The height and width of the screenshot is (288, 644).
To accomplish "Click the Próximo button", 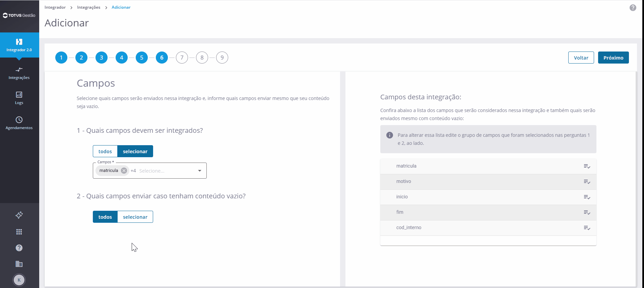I will (x=614, y=58).
